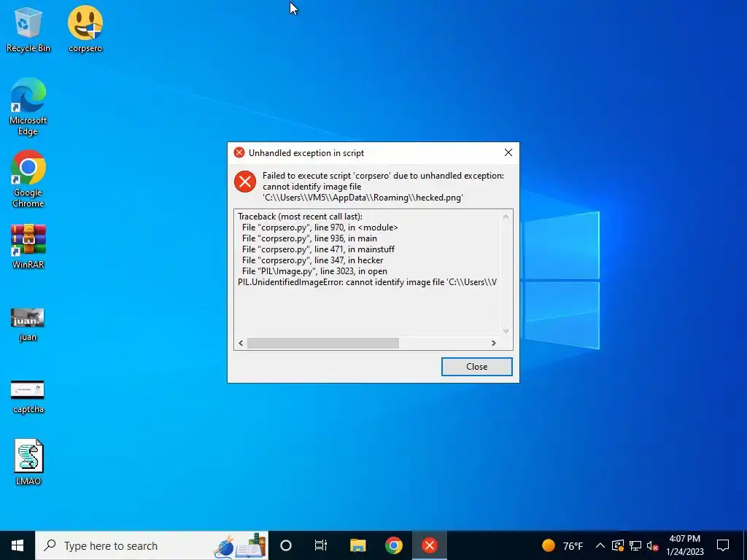Open Google Chrome from the taskbar
This screenshot has width=747, height=560.
point(393,545)
